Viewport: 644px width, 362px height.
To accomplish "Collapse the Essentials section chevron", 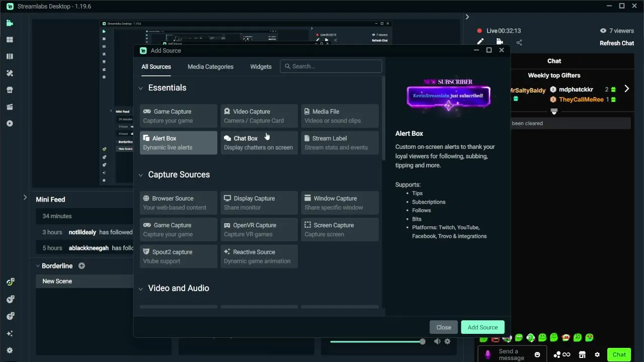I will (x=141, y=88).
